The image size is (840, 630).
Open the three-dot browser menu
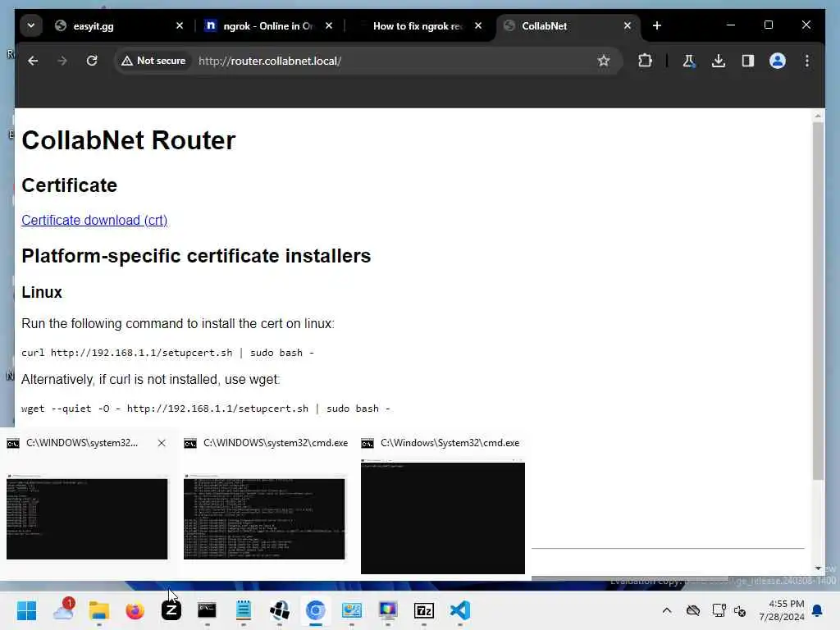point(807,61)
